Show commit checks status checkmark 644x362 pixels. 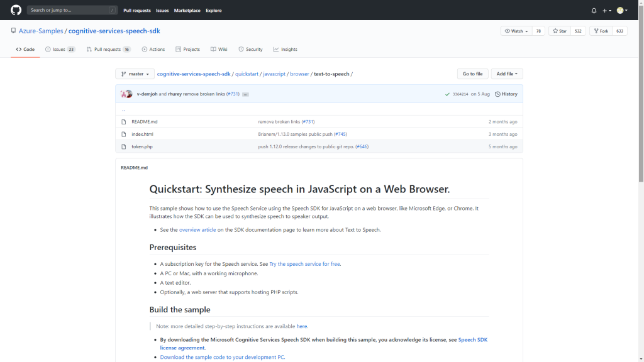pos(447,94)
